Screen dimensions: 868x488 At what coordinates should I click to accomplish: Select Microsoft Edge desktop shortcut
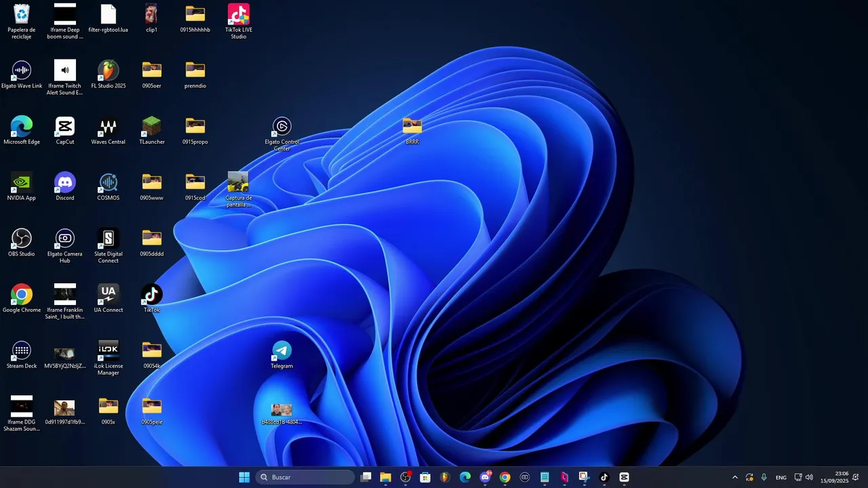coord(22,131)
